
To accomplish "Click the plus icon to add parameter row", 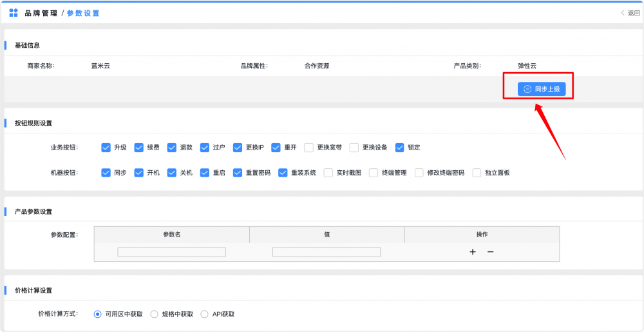I will click(473, 252).
